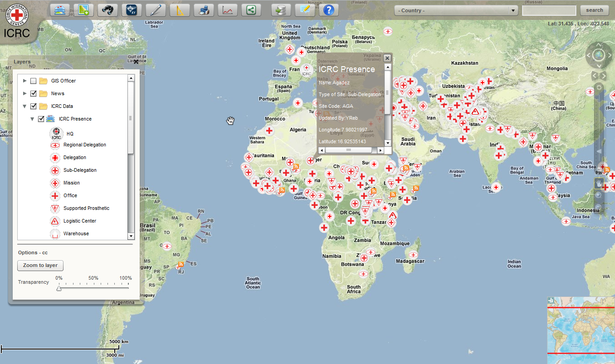Click the Layers list scroll-up arrow
The width and height of the screenshot is (615, 364).
[x=131, y=78]
